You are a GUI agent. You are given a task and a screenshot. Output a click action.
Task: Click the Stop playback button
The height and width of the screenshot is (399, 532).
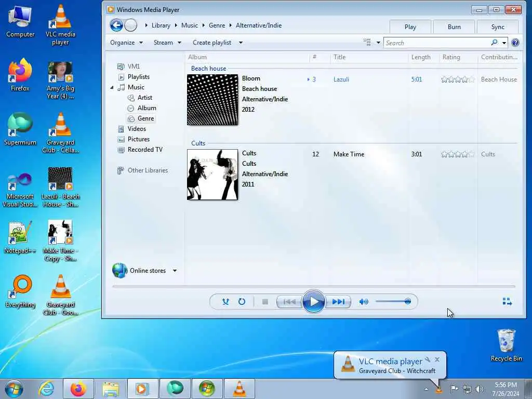coord(265,302)
